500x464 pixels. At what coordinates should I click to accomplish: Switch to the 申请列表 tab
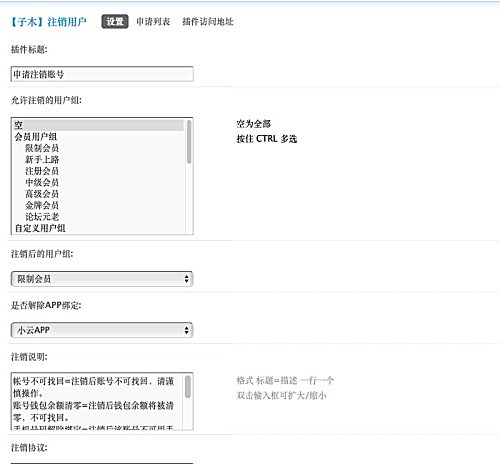[153, 22]
